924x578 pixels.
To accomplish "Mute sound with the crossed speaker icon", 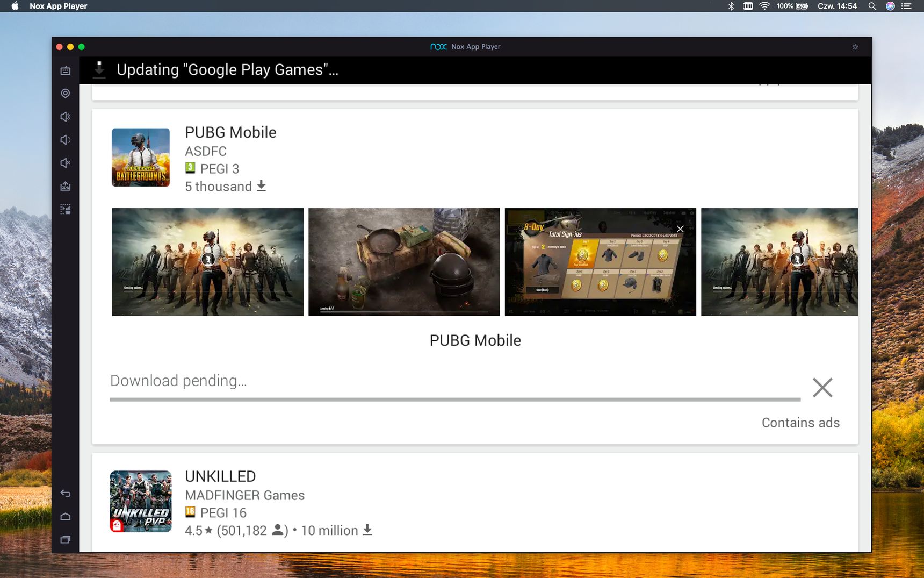I will pyautogui.click(x=66, y=163).
